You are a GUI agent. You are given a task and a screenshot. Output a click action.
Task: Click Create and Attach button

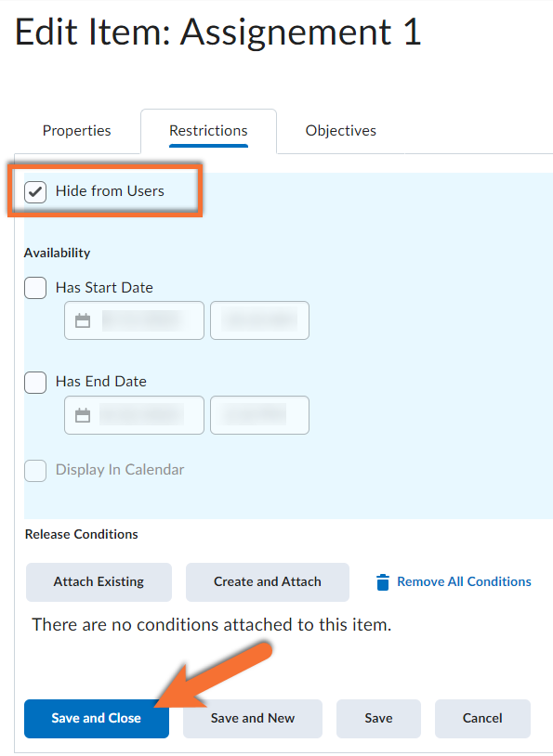(268, 582)
